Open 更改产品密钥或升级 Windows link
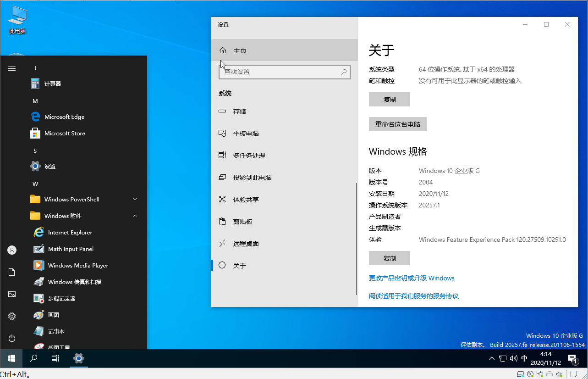Image resolution: width=588 pixels, height=379 pixels. coord(412,278)
